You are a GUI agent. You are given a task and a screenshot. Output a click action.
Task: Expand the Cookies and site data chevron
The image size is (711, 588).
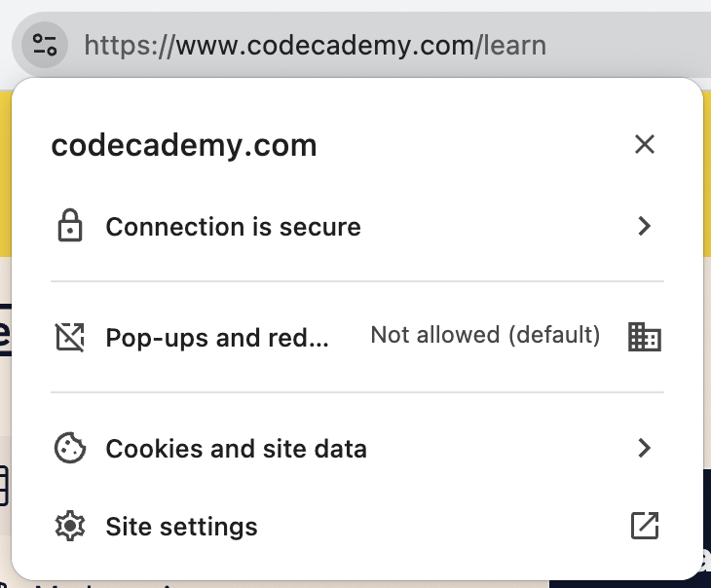[644, 449]
